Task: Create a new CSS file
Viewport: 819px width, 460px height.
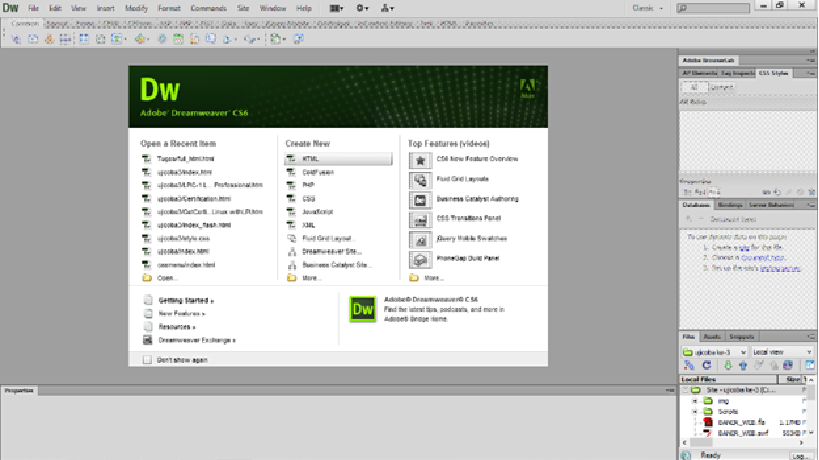Action: 309,199
